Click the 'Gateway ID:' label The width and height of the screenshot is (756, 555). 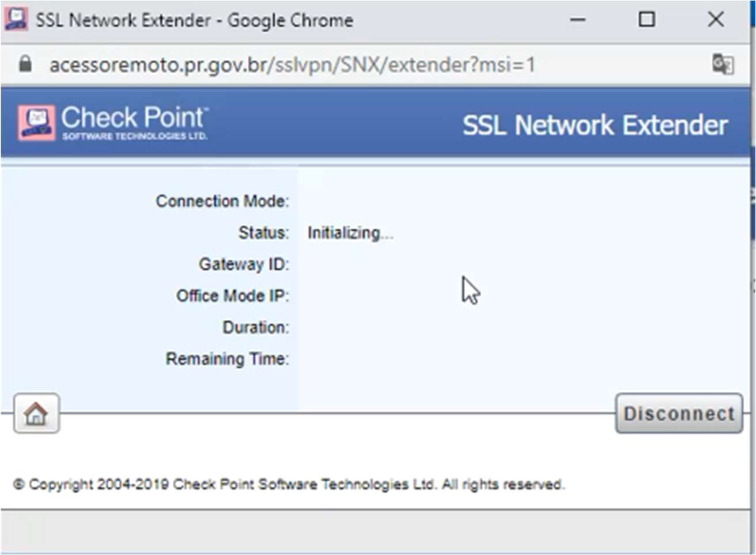pos(244,264)
